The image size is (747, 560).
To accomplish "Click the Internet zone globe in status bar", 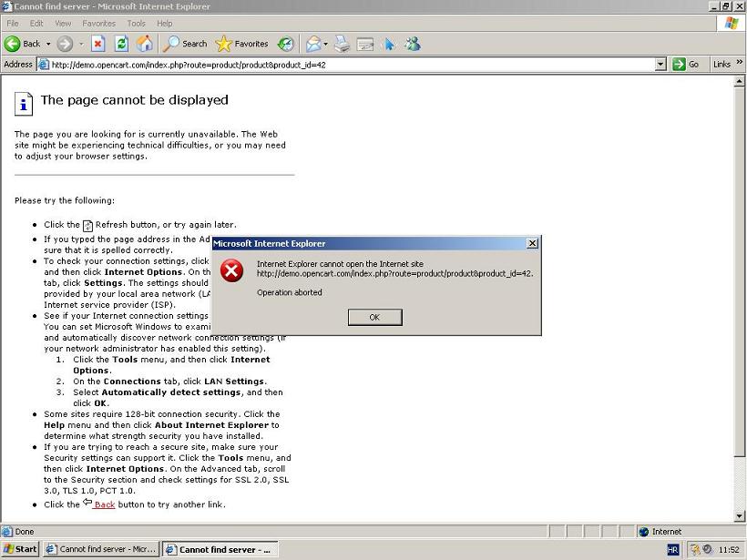I will coord(644,532).
